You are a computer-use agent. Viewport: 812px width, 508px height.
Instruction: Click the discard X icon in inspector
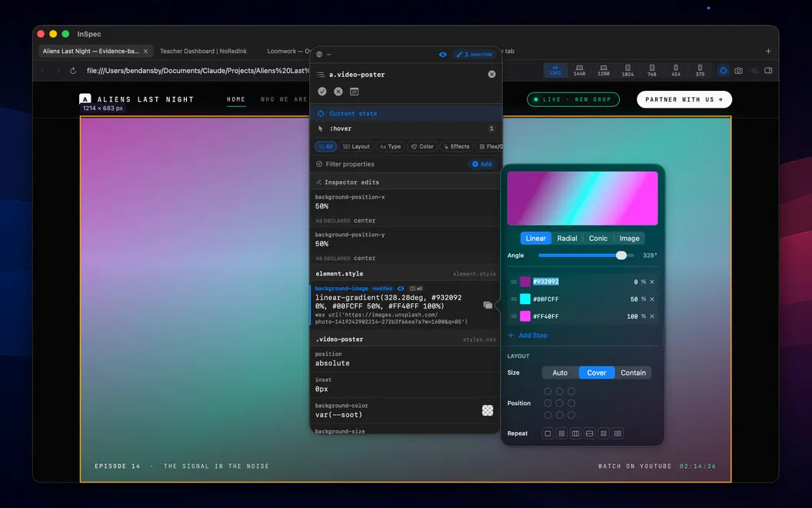[338, 92]
